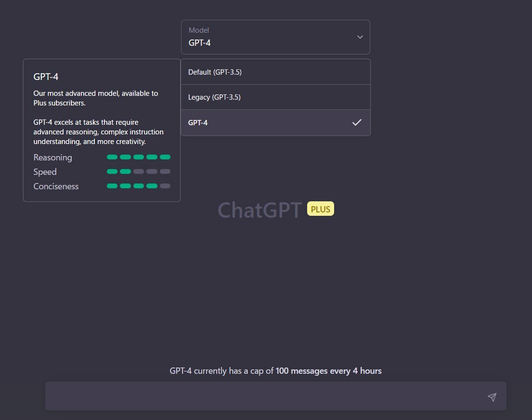Click the Conciseness rating bar

coord(139,186)
